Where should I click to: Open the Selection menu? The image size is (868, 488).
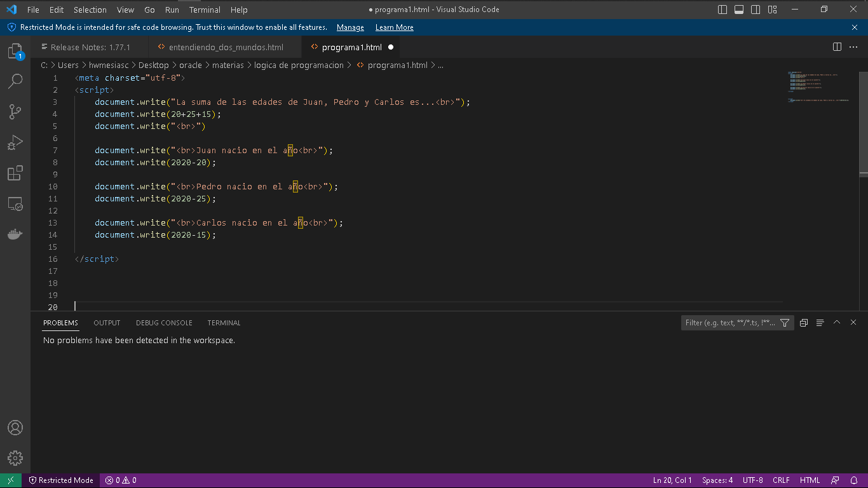tap(90, 10)
